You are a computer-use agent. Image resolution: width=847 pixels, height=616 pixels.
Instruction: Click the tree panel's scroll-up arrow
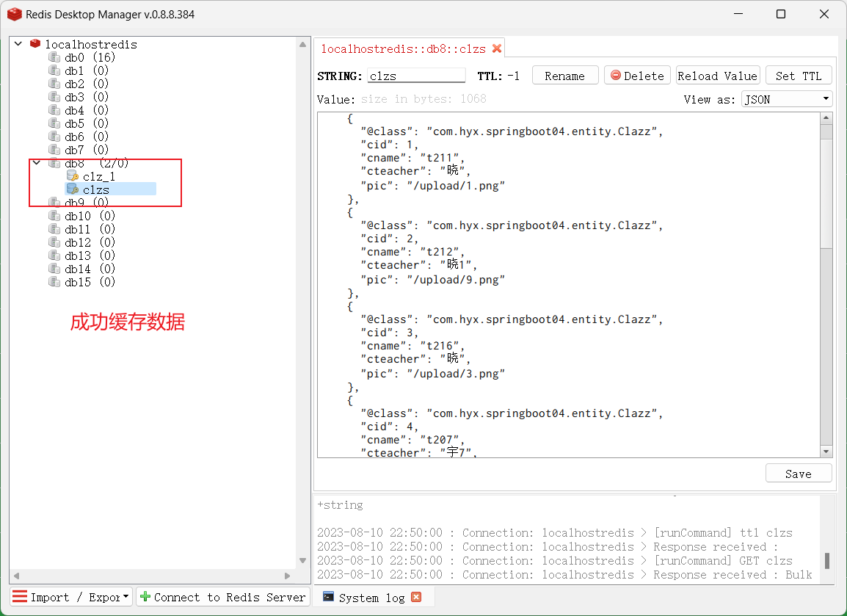click(x=302, y=44)
